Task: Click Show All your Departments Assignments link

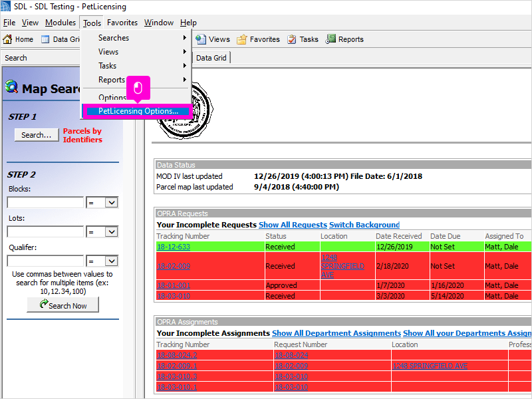Action: point(467,333)
